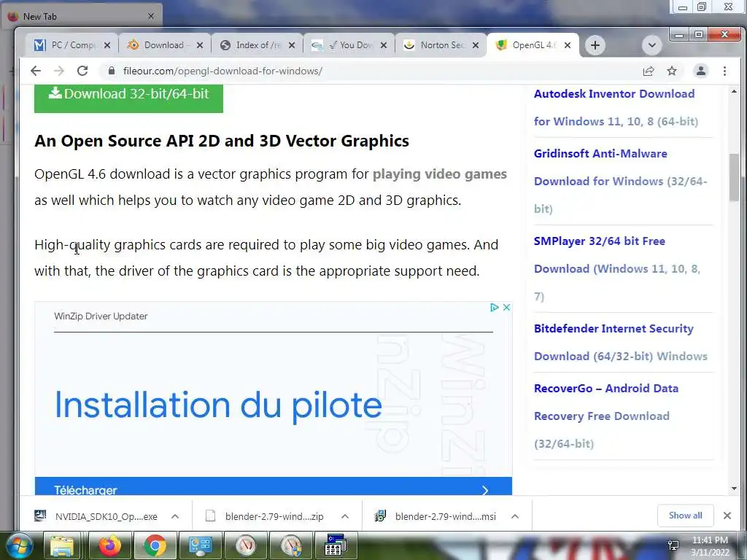The height and width of the screenshot is (560, 747).
Task: Open Chrome three-dot menu
Action: click(x=724, y=71)
